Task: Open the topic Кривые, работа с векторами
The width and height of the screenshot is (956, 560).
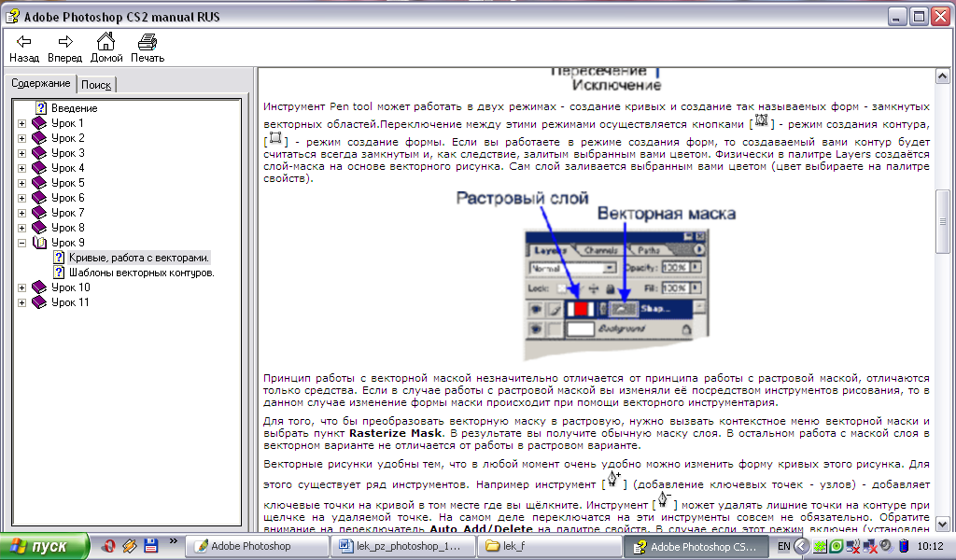Action: coord(139,258)
